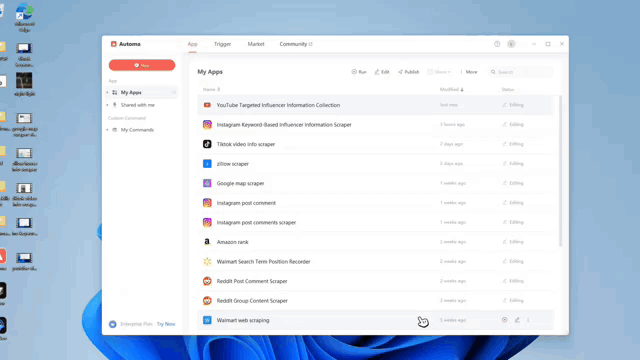Click Editing status of Amazon rank row
This screenshot has width=640, height=360.
point(513,242)
